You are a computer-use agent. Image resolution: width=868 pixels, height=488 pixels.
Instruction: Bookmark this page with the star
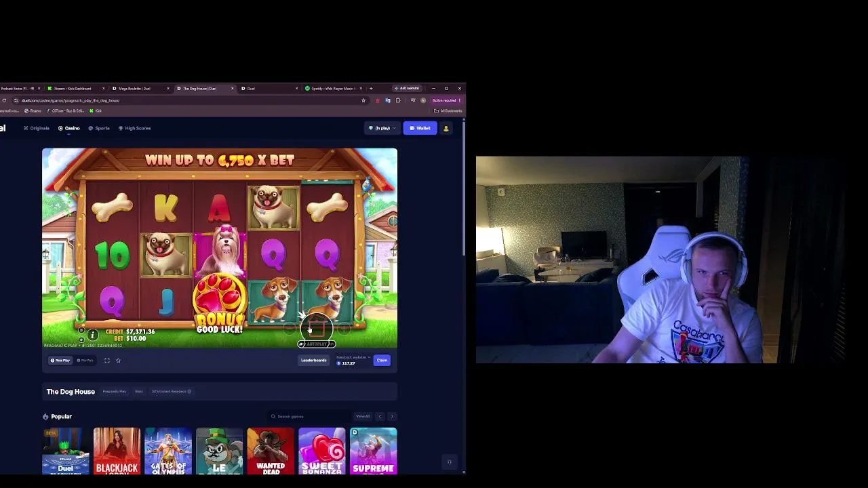coord(363,100)
